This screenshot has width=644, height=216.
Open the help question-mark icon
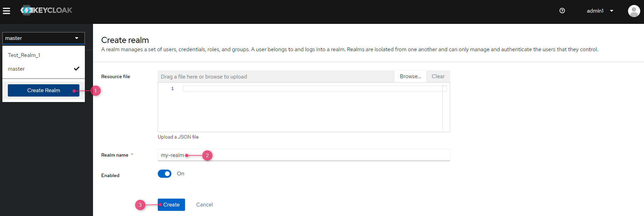562,11
